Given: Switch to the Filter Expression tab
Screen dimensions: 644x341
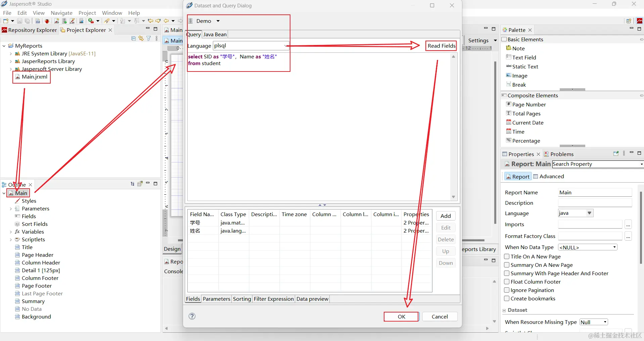Looking at the screenshot, I should (x=274, y=299).
